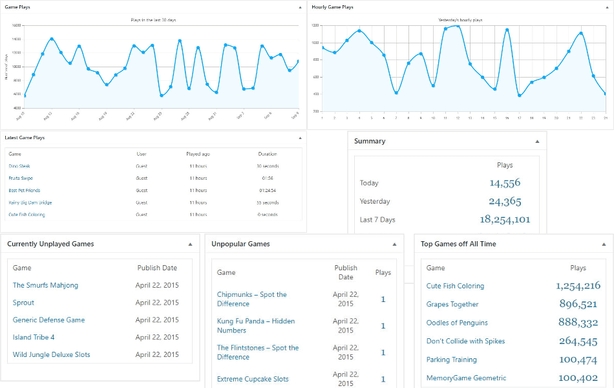Open the Sprout game link
This screenshot has width=614, height=388.
(23, 303)
